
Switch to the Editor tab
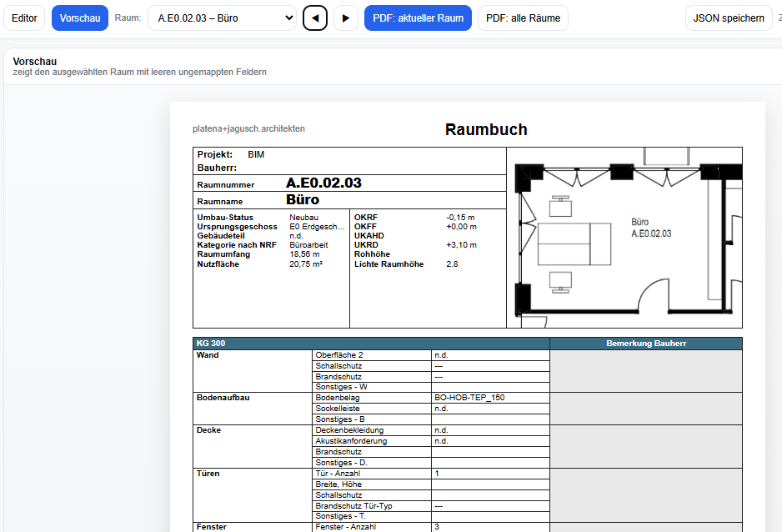coord(24,18)
